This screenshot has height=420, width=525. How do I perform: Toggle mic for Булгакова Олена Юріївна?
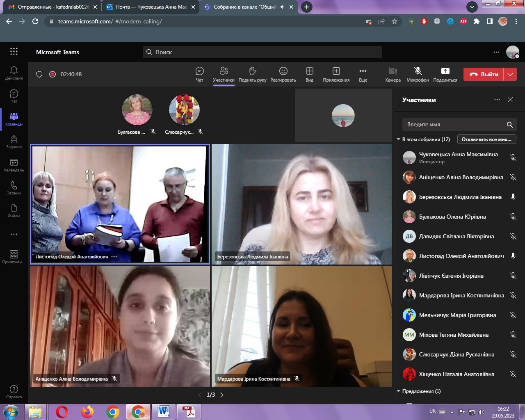(513, 217)
